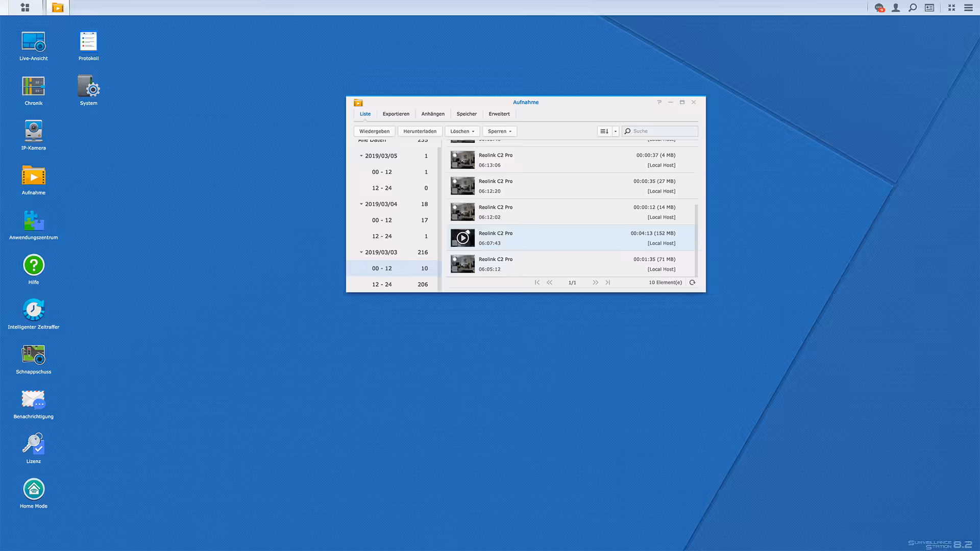Open the Intelligenter Zeitraffer icon
Viewport: 980px width, 551px height.
(x=34, y=310)
